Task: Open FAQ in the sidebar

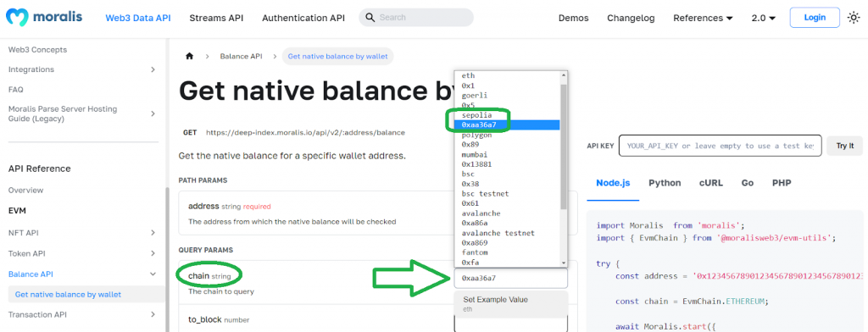Action: click(15, 89)
